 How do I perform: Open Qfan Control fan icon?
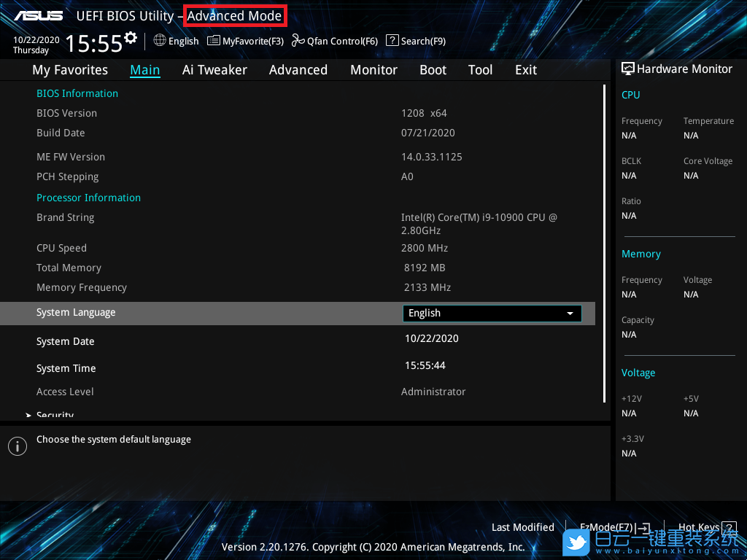click(x=298, y=41)
